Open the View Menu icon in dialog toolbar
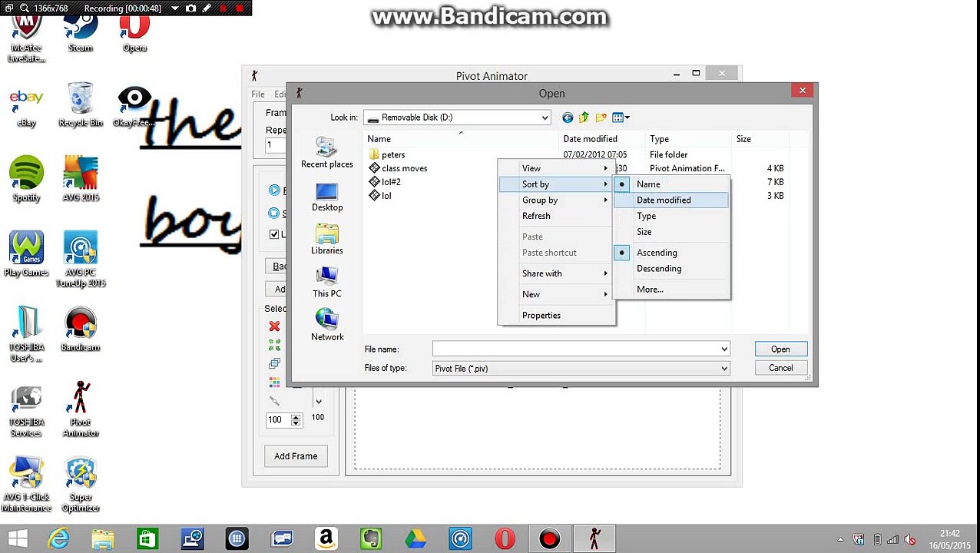 click(621, 118)
